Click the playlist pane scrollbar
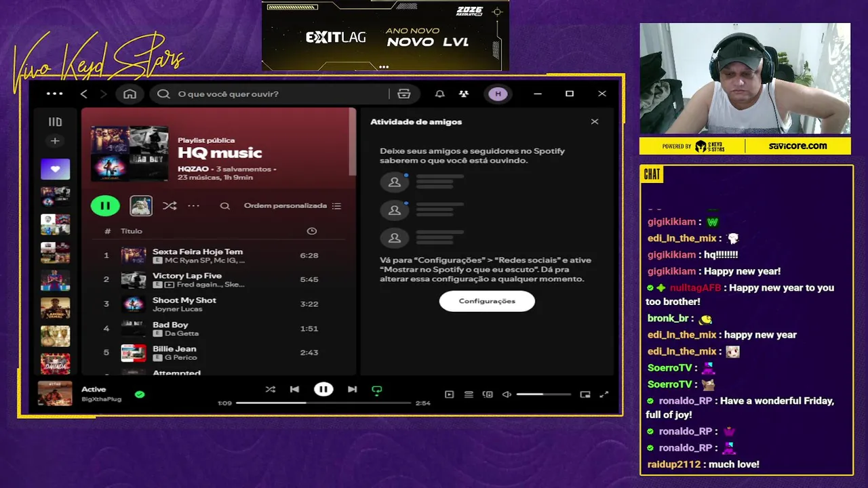 (352, 141)
